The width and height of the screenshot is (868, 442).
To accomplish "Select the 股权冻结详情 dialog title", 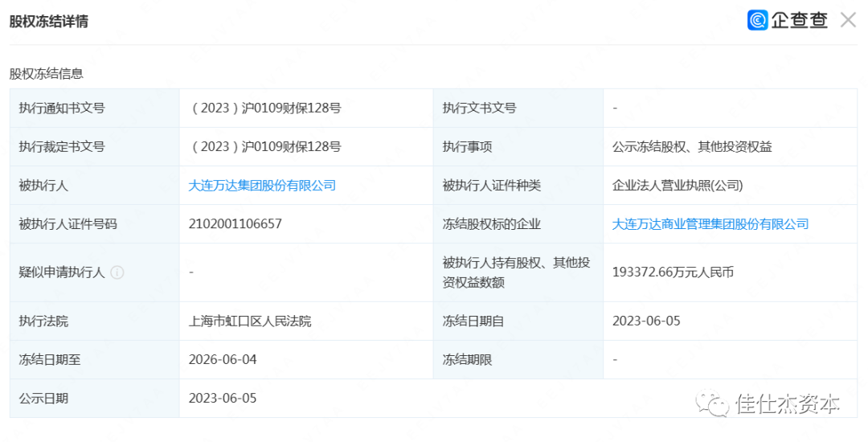I will (49, 21).
